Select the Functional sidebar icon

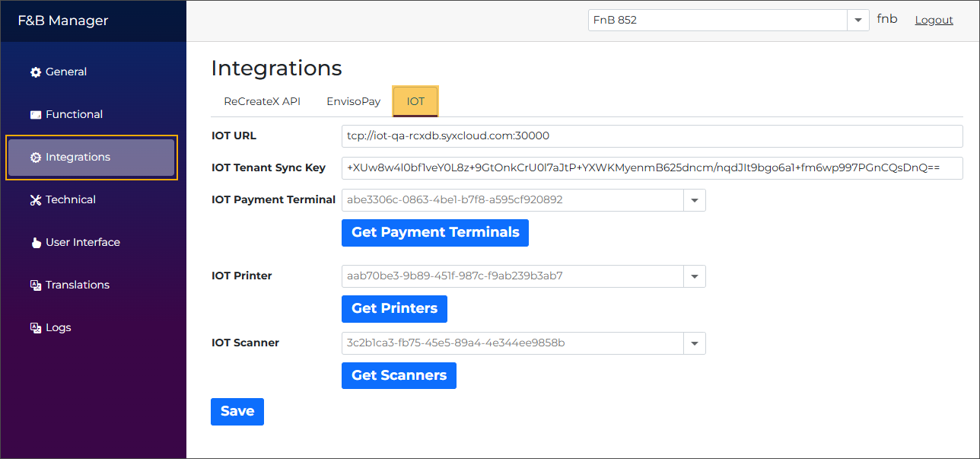[x=35, y=114]
